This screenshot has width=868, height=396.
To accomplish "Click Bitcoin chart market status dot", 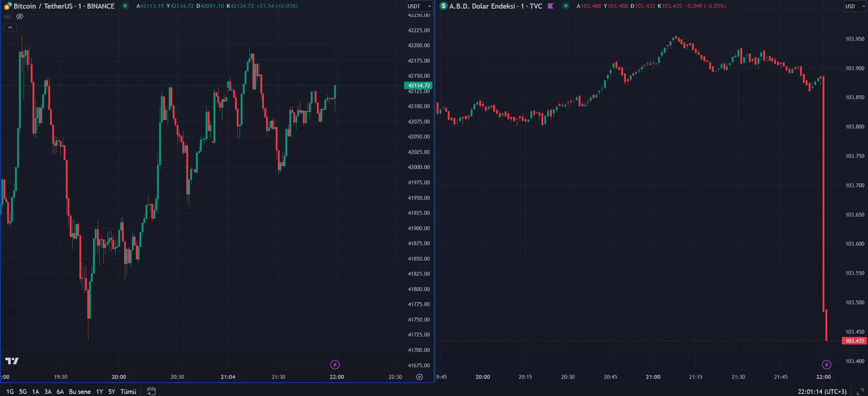I will tap(125, 6).
